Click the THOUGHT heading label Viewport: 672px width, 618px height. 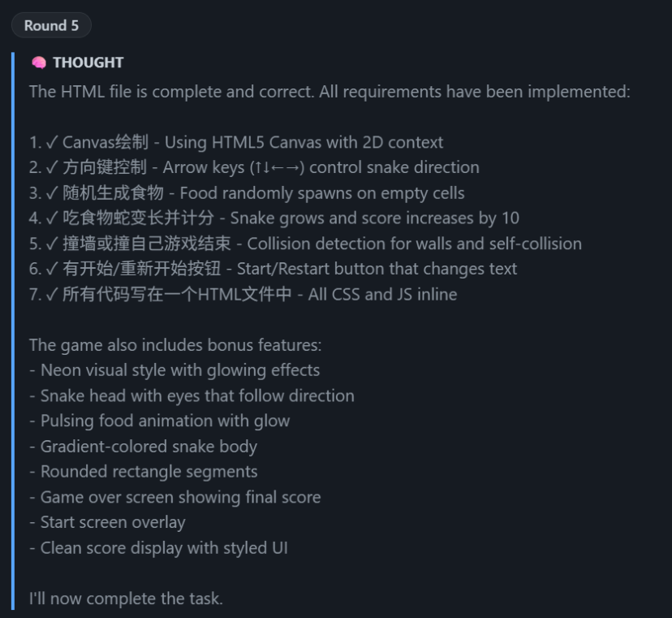coord(88,63)
